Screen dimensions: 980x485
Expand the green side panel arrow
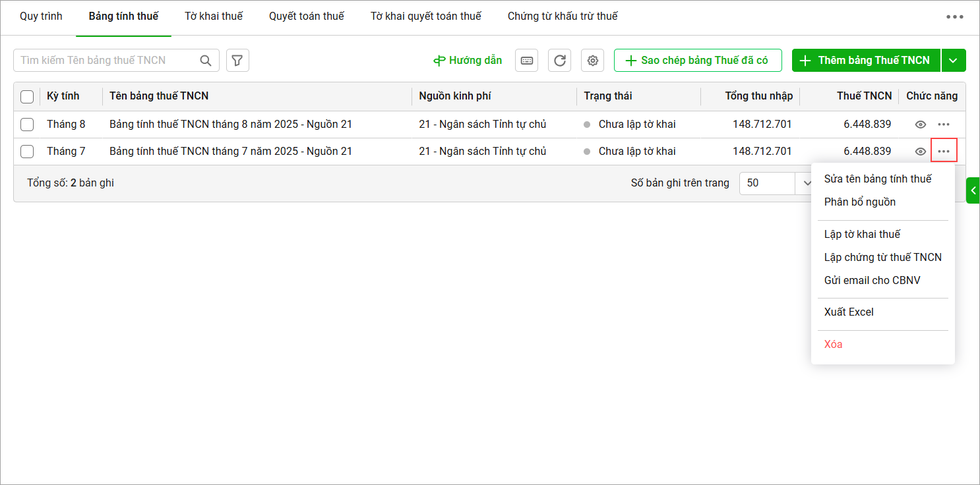coord(973,190)
